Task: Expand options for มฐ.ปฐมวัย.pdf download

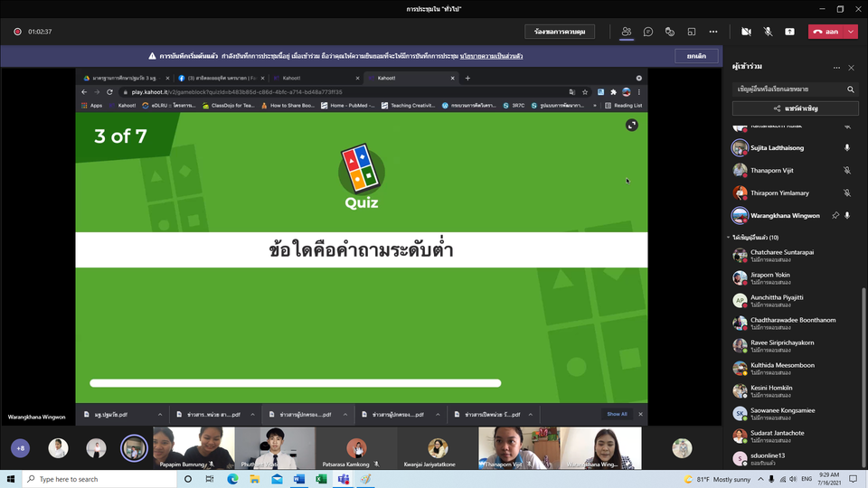Action: 160,415
